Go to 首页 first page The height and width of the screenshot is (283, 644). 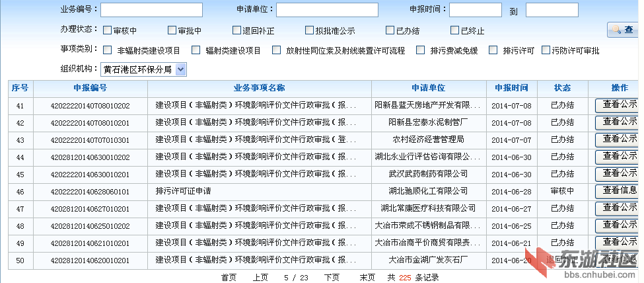pos(229,278)
